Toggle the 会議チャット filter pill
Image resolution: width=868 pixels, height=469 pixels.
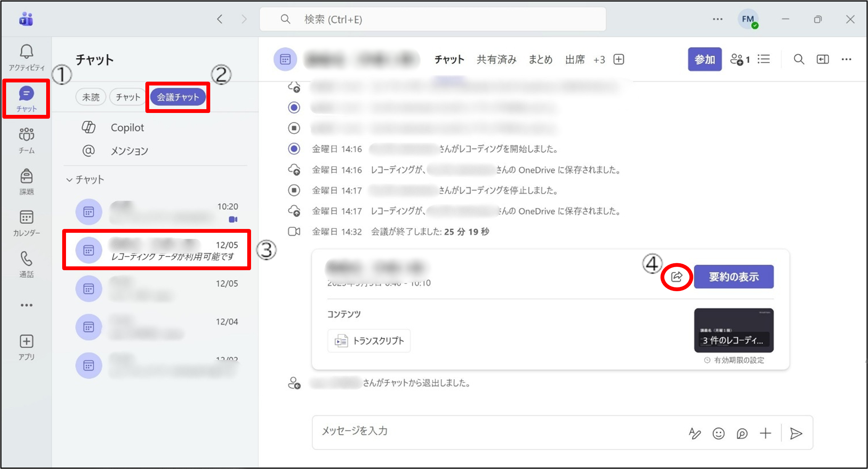coord(178,97)
